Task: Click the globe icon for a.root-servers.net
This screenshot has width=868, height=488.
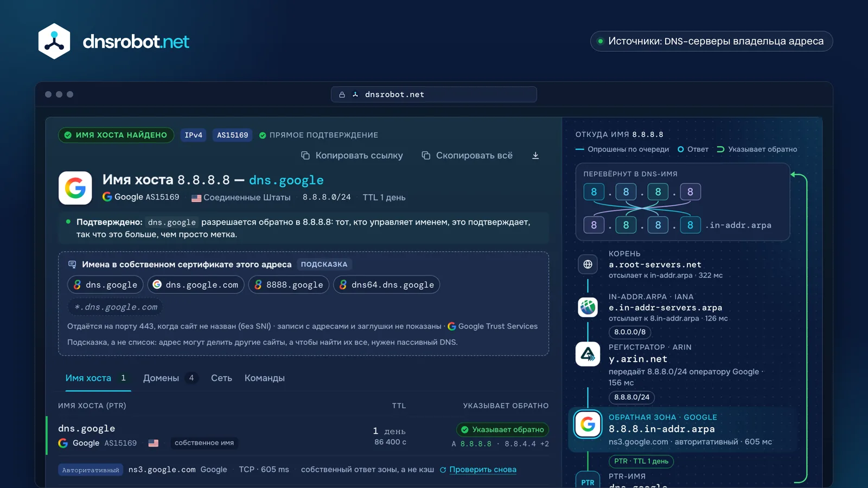Action: coord(588,265)
